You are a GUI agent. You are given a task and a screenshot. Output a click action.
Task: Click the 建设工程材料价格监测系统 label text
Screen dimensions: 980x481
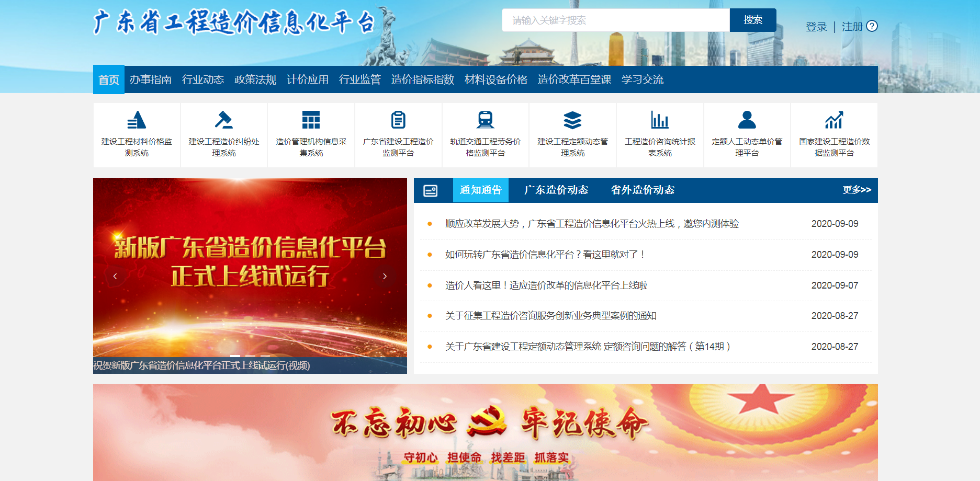coord(137,147)
